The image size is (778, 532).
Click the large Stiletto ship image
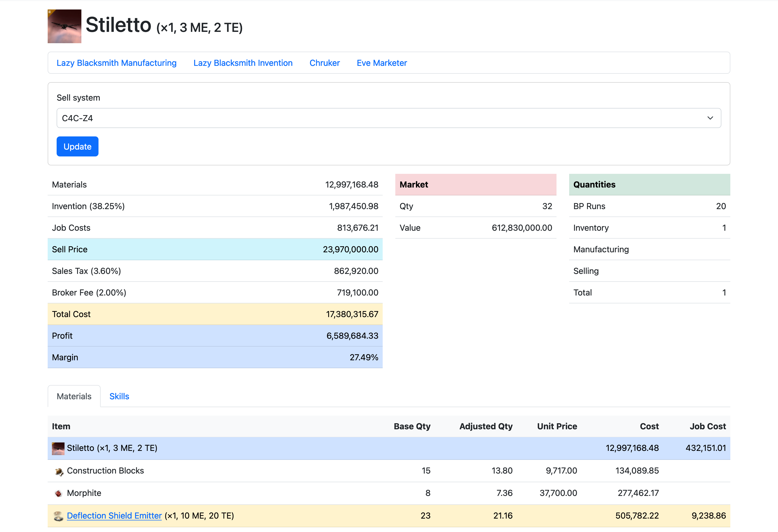click(64, 26)
